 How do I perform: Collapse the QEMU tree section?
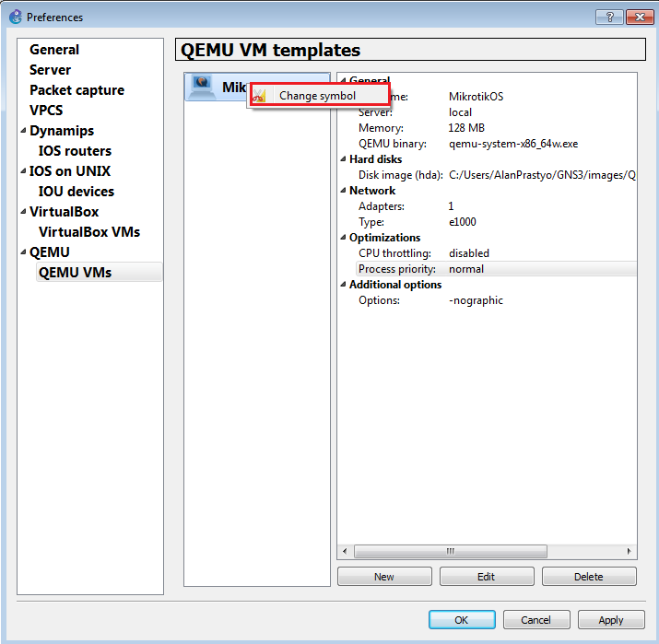(x=24, y=252)
